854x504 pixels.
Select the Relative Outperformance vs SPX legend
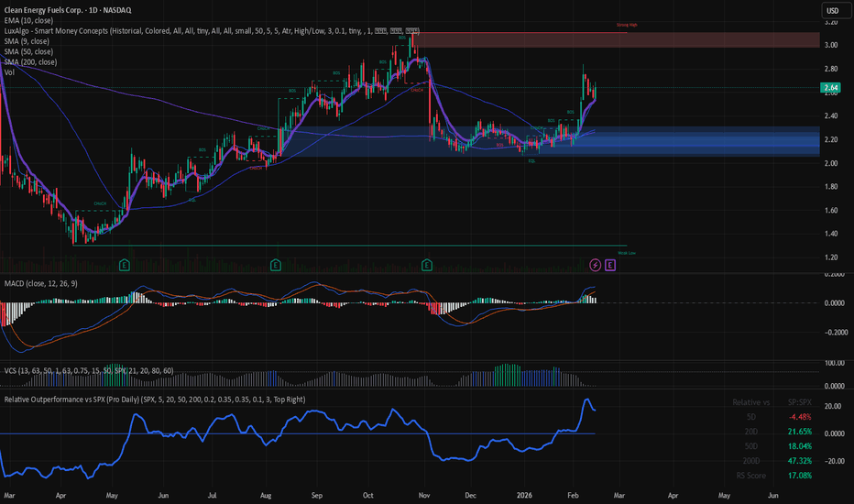click(155, 400)
